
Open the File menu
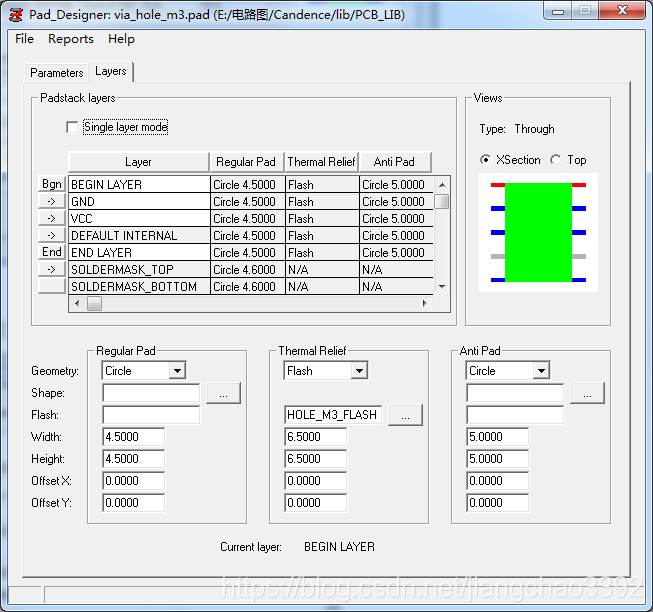tap(24, 39)
